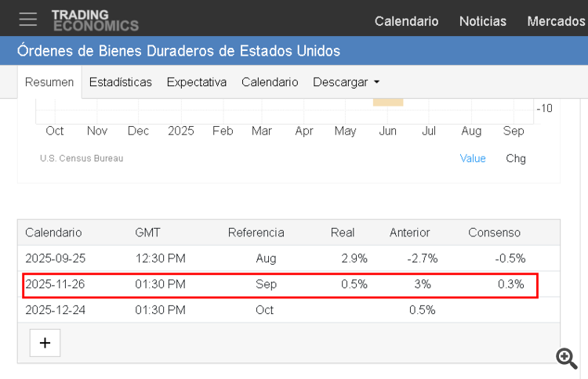Go to the Calendario tab
This screenshot has height=379, width=588.
(x=270, y=82)
